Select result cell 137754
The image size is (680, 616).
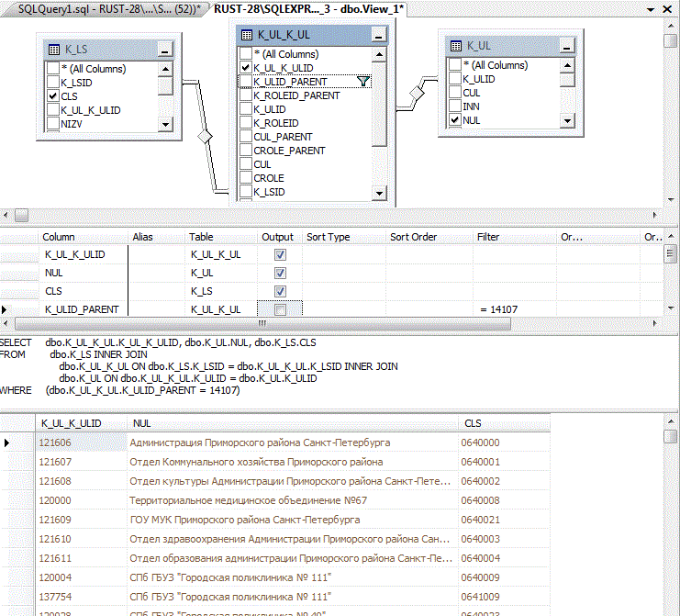point(81,597)
